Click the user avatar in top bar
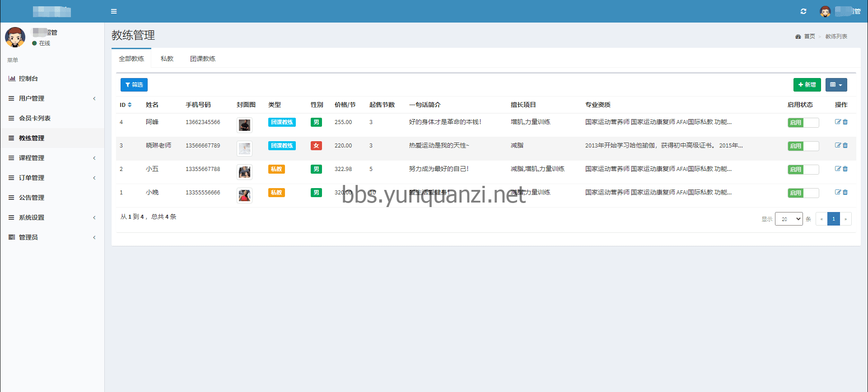This screenshot has height=392, width=868. pos(825,12)
